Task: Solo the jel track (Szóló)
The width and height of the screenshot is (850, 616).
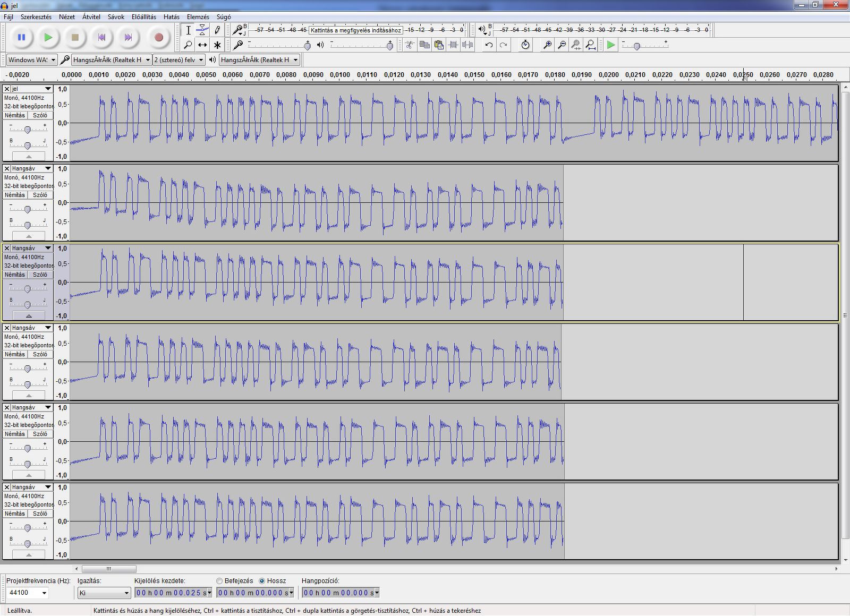Action: [40, 115]
